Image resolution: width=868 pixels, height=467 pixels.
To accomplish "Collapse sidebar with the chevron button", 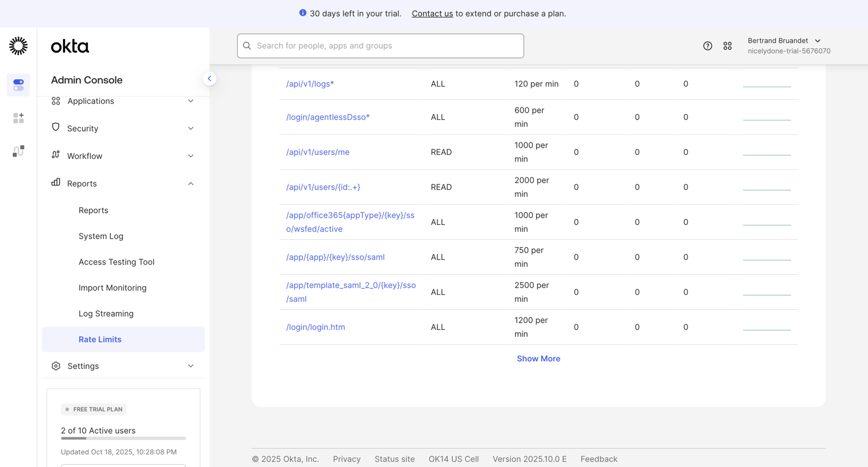I will [210, 79].
